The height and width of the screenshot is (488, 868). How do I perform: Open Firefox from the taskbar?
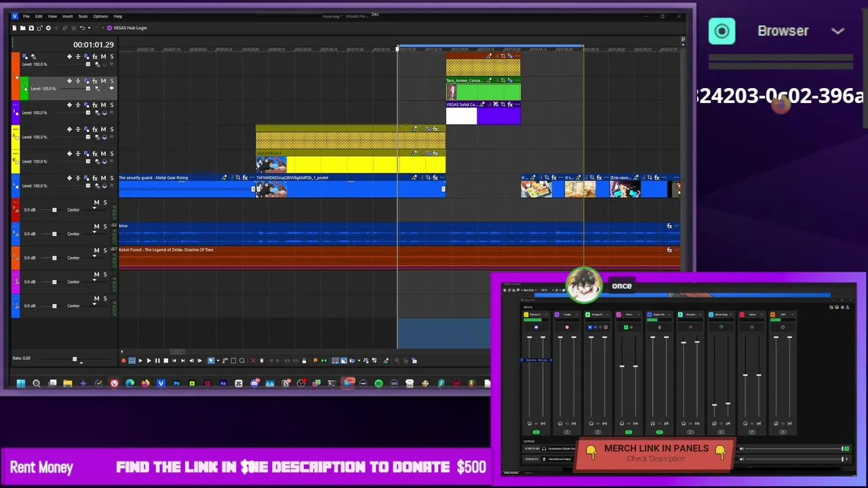(145, 384)
